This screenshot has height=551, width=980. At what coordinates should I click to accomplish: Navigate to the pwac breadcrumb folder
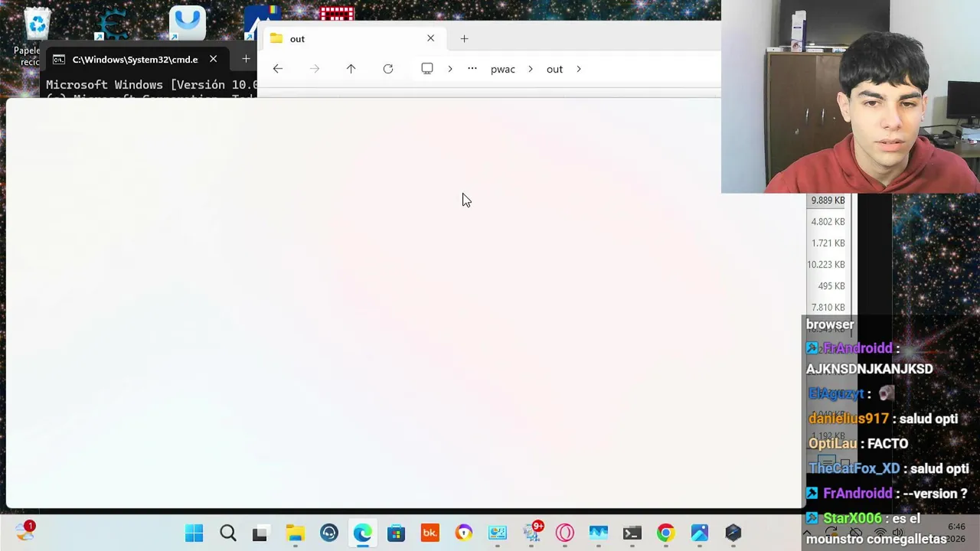click(503, 69)
